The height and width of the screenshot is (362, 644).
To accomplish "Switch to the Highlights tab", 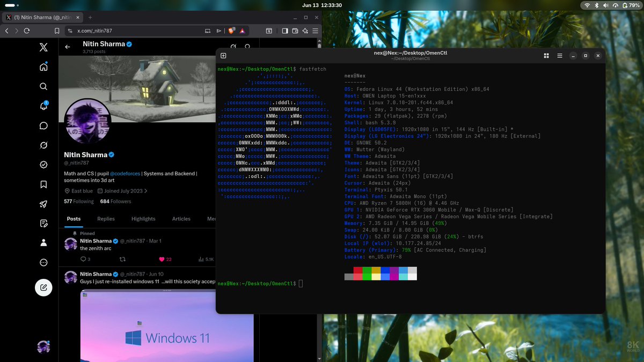I will tap(143, 219).
